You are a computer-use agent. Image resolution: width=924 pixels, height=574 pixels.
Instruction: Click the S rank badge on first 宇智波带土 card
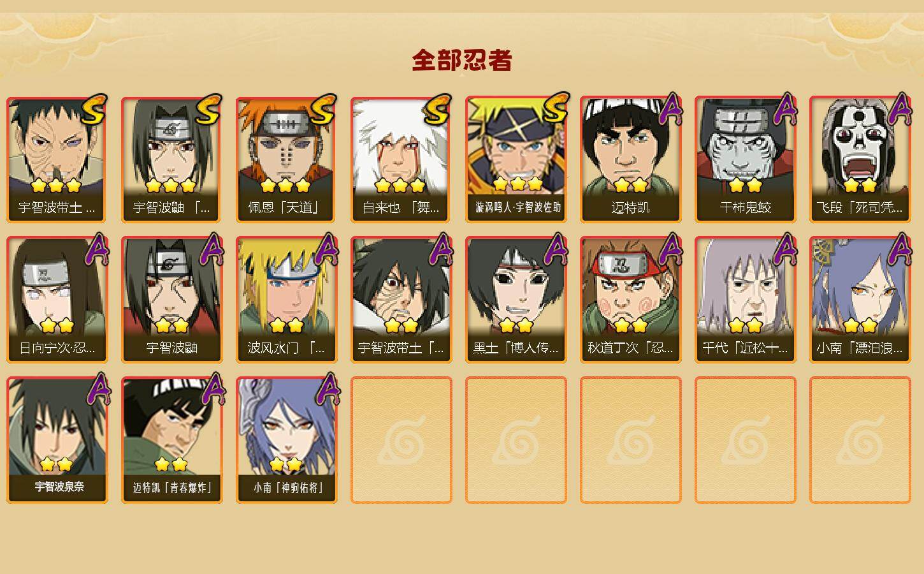pos(93,110)
